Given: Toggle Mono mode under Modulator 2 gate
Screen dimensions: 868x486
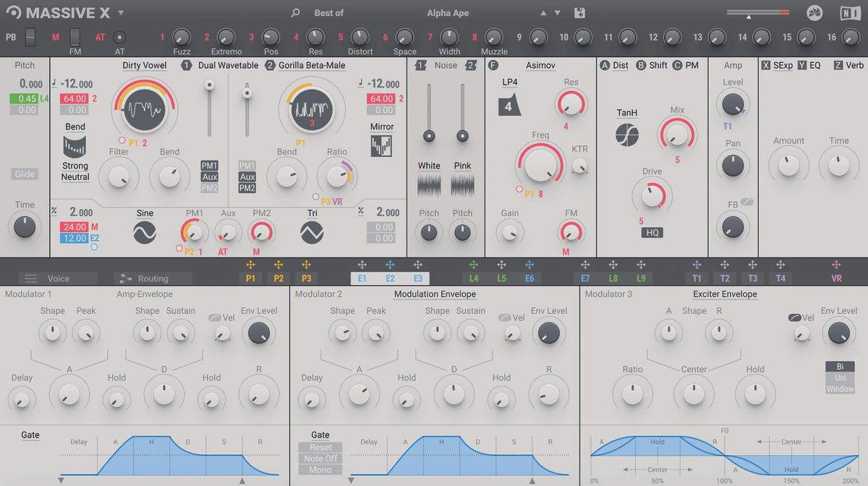Looking at the screenshot, I should [x=320, y=469].
